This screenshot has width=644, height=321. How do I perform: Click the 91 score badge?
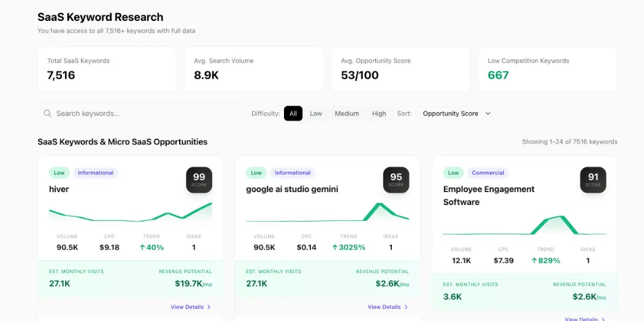pos(593,180)
